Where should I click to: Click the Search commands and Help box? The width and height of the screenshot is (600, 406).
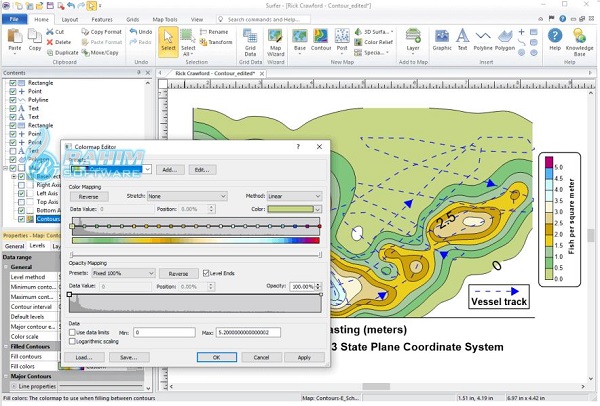[263, 19]
